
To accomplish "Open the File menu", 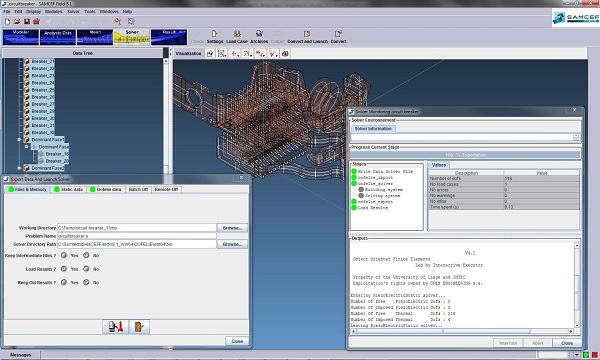I will coord(7,11).
